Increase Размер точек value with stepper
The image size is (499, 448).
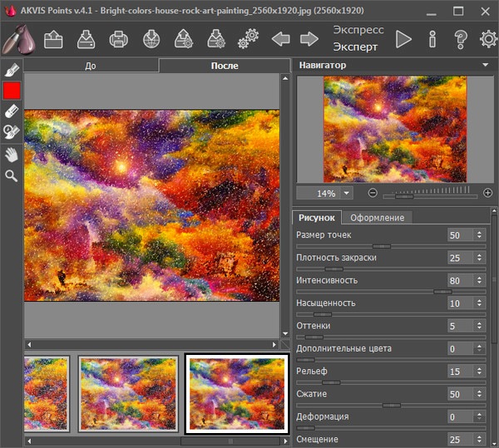[x=479, y=232]
